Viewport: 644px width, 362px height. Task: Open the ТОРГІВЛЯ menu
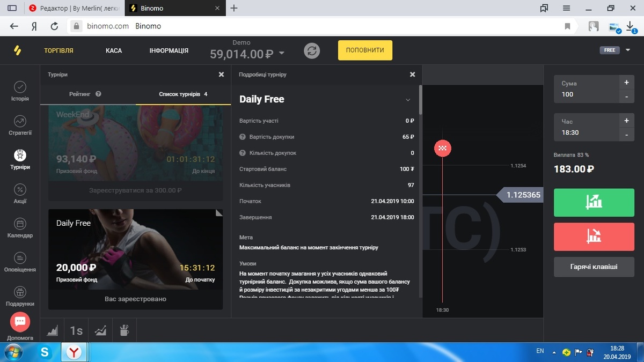coord(58,50)
